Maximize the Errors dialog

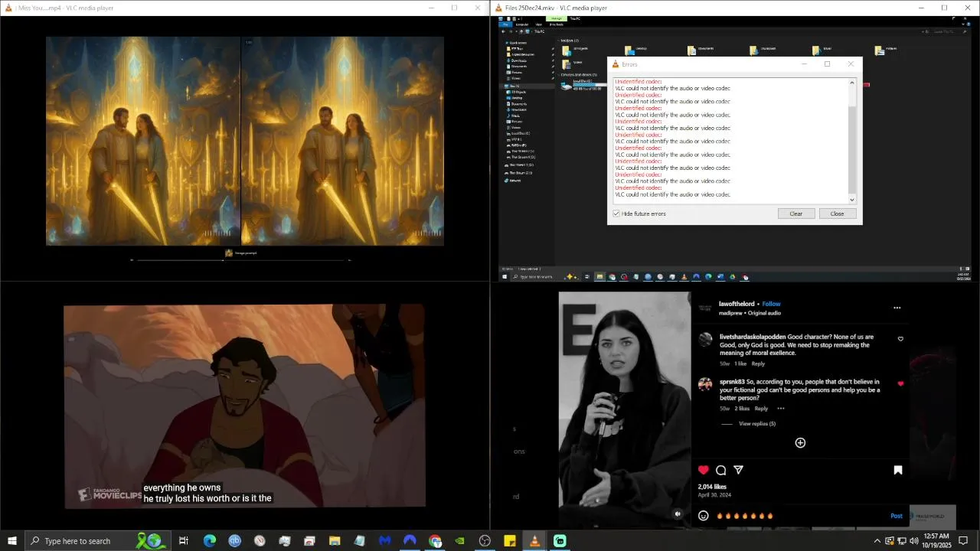coord(827,64)
